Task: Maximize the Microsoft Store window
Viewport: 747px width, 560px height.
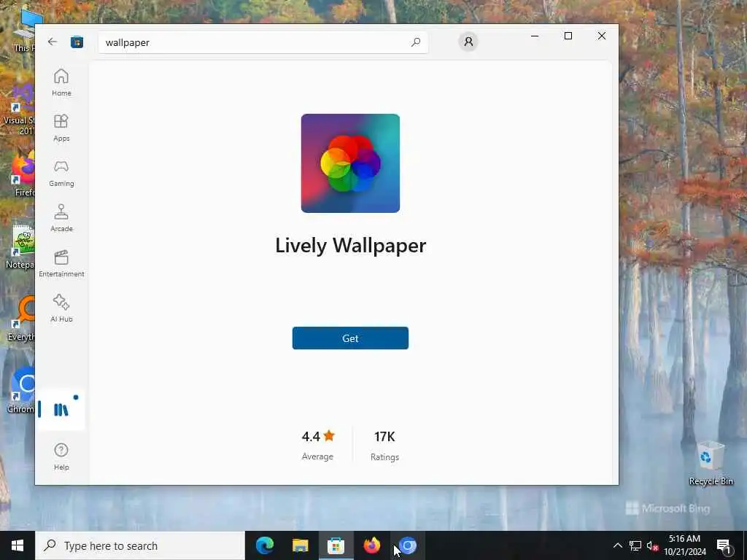Action: tap(568, 36)
